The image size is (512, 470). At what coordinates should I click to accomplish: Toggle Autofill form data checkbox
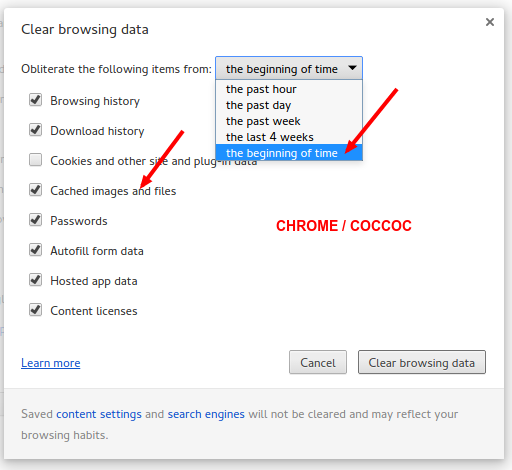(x=35, y=250)
